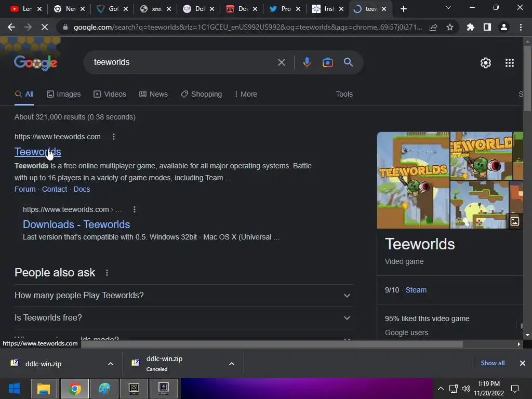Close the YouTube browser tab
This screenshot has height=399, width=532.
click(39, 9)
